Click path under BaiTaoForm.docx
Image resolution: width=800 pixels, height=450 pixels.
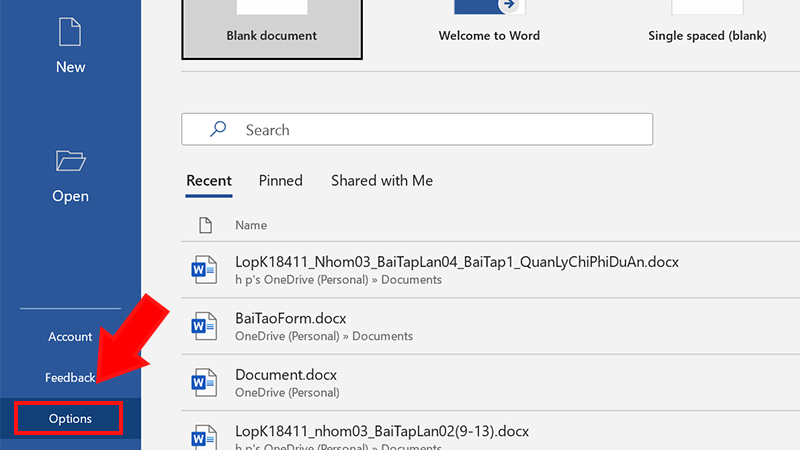324,336
